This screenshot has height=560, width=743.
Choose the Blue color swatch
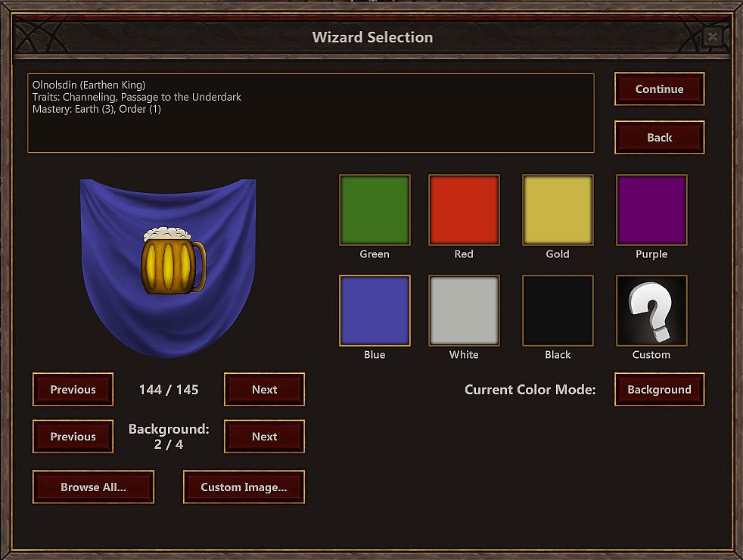tap(375, 311)
